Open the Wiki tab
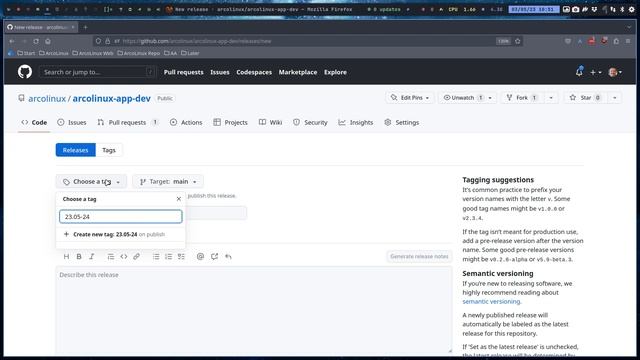The image size is (640, 360). click(x=271, y=122)
